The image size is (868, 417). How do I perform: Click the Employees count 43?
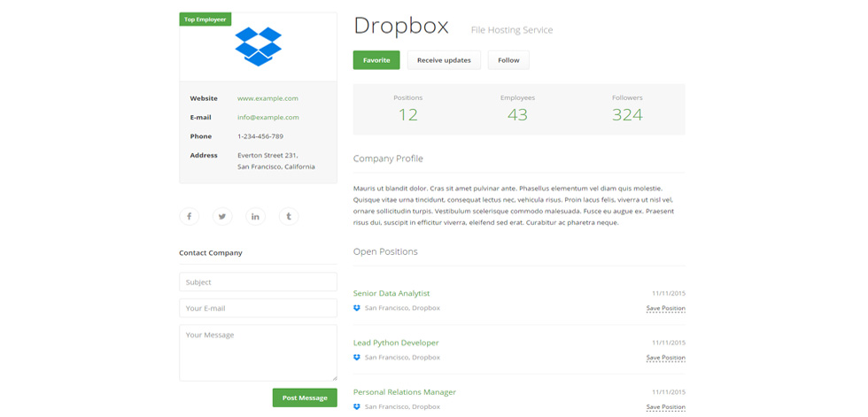pos(517,114)
